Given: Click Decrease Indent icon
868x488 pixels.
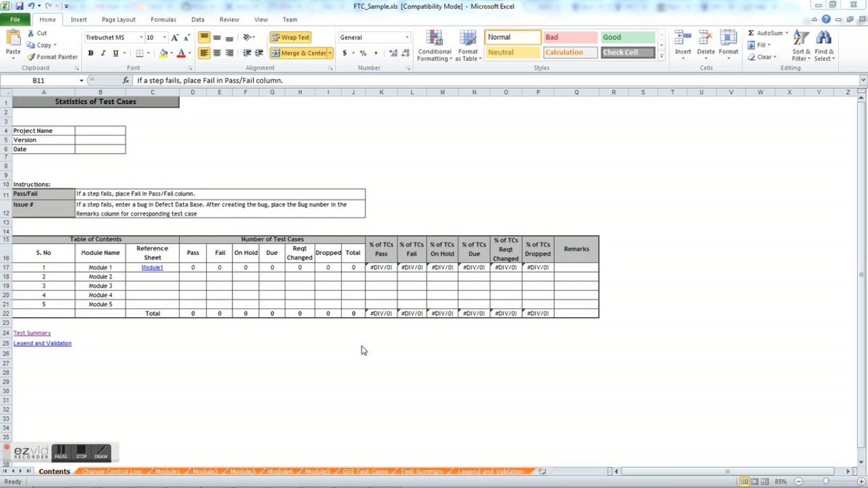Looking at the screenshot, I should coord(247,53).
